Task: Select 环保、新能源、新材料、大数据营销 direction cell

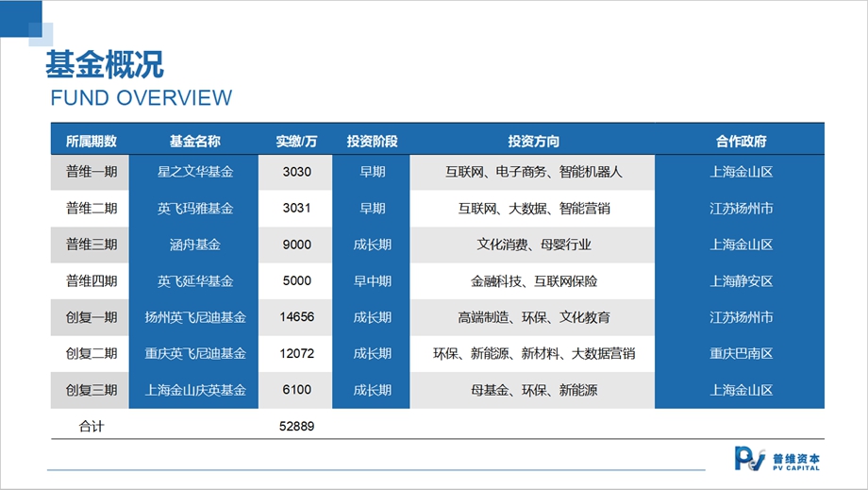Action: coord(534,353)
